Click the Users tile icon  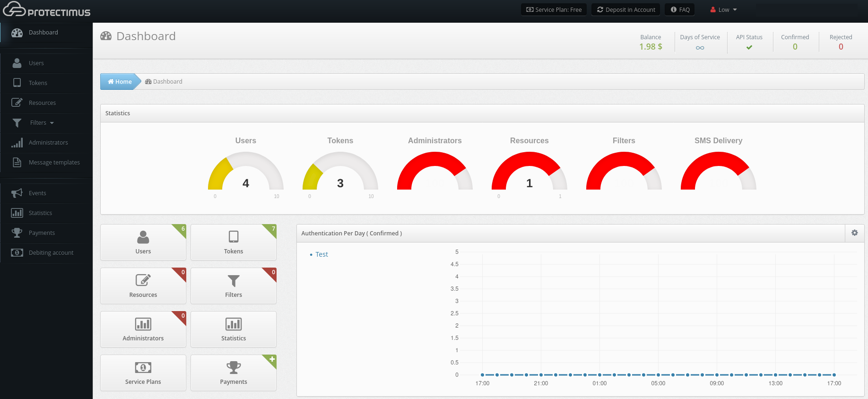143,237
